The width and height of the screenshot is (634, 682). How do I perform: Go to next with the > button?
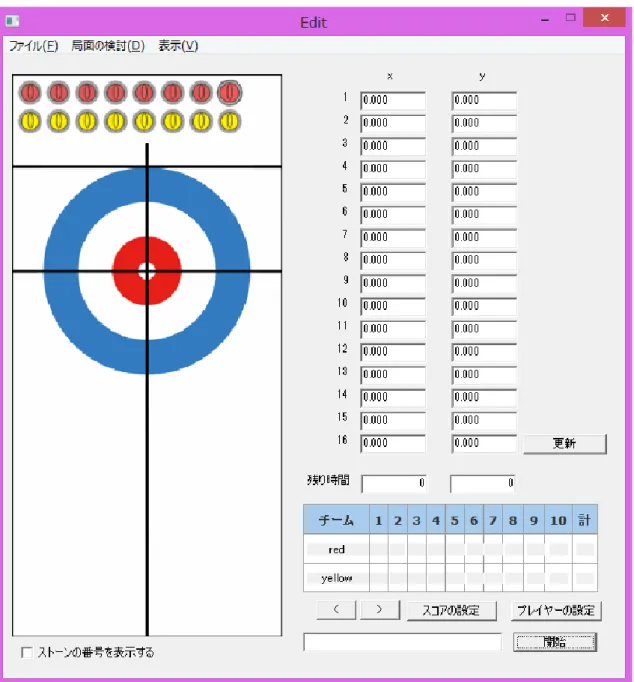pos(379,610)
